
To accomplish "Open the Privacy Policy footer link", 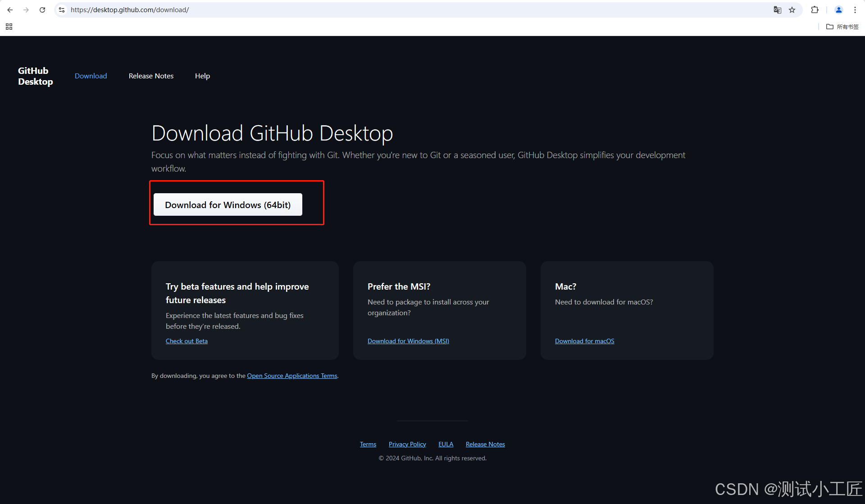I will click(x=407, y=444).
